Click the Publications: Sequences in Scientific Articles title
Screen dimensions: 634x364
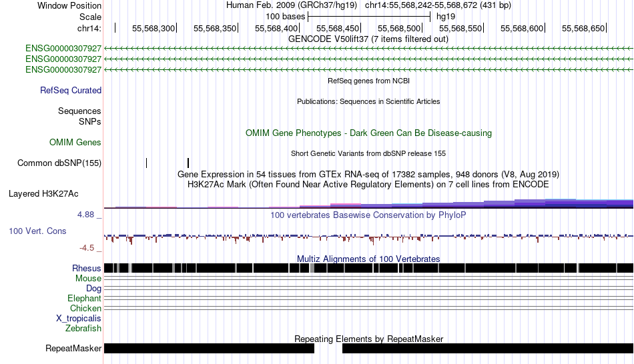pos(368,101)
